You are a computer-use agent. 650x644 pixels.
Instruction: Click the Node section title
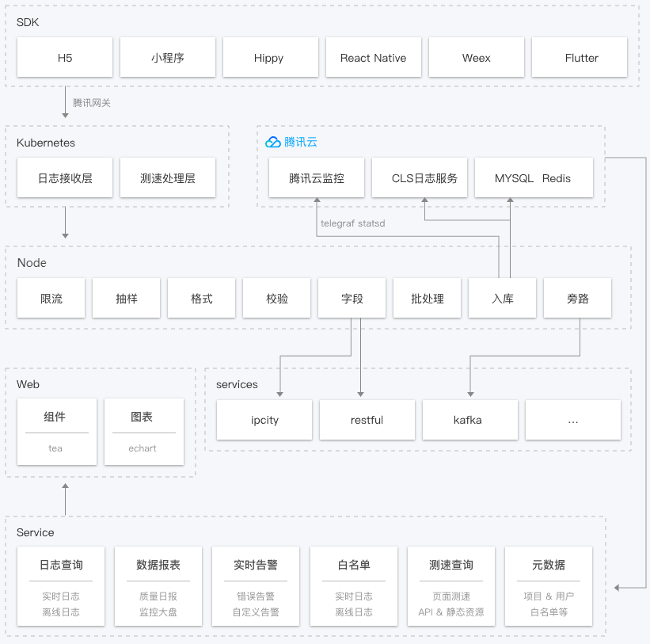pyautogui.click(x=32, y=263)
